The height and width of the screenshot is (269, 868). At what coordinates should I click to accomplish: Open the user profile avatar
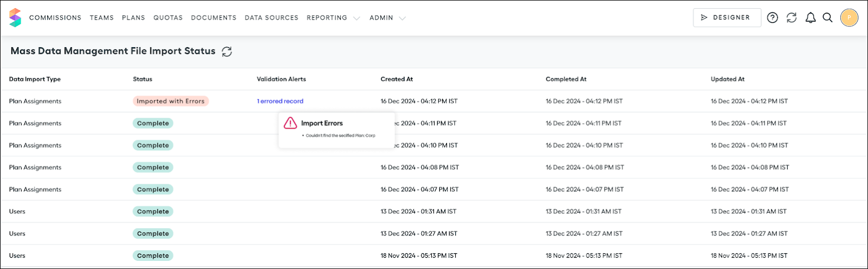849,18
